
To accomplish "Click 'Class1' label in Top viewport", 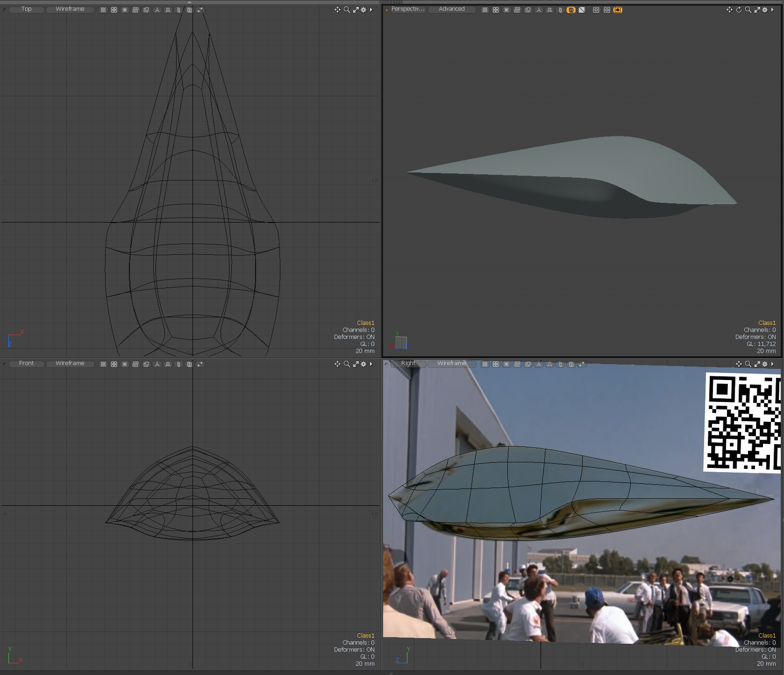I will click(366, 323).
